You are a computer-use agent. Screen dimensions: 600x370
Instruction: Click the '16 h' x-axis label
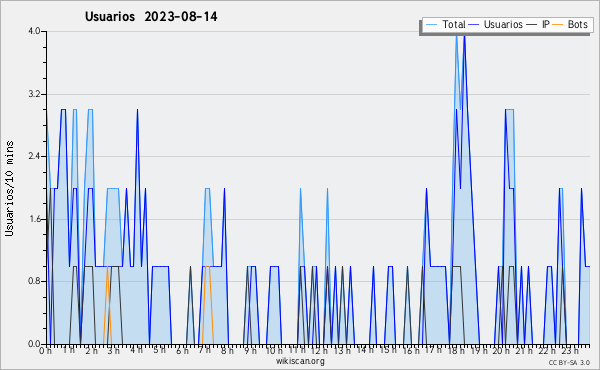411,351
